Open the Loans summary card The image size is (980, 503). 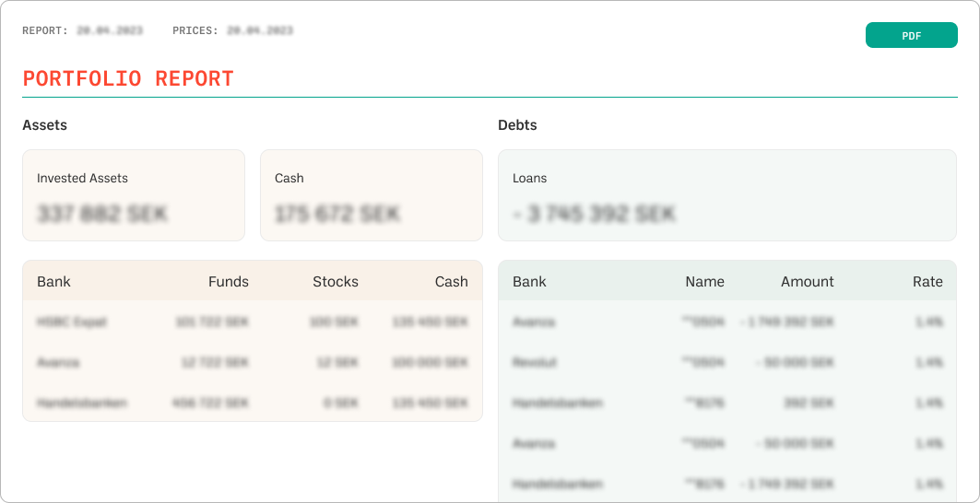726,195
